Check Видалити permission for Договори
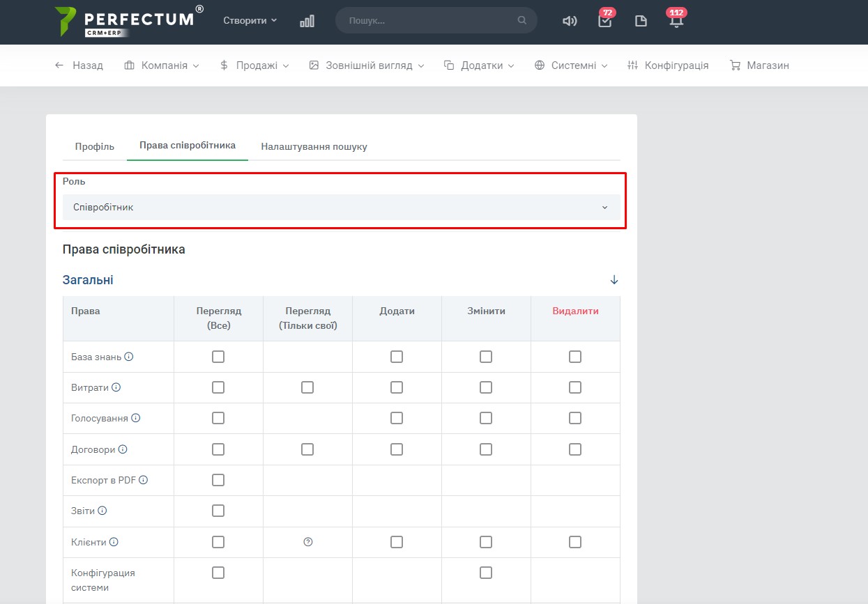This screenshot has height=604, width=868. 575,449
